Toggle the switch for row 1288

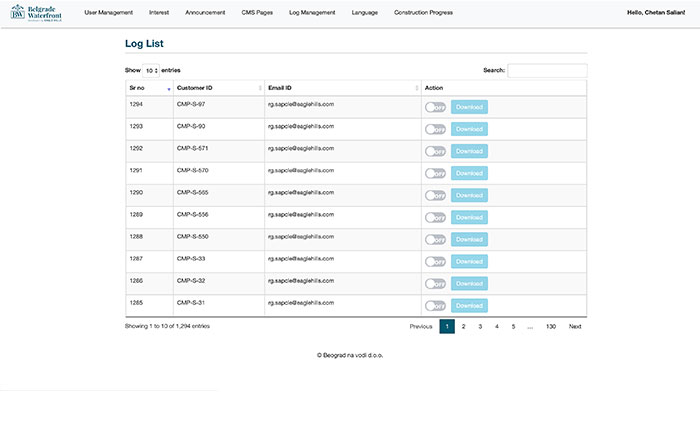coord(435,239)
